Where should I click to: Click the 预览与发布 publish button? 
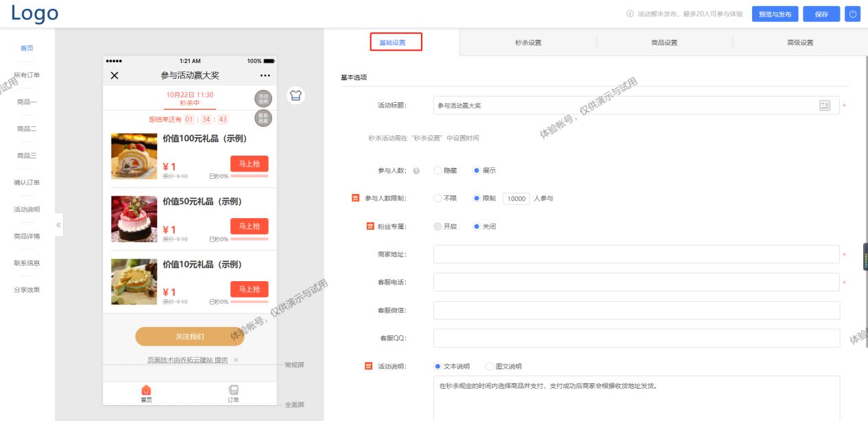tap(774, 13)
